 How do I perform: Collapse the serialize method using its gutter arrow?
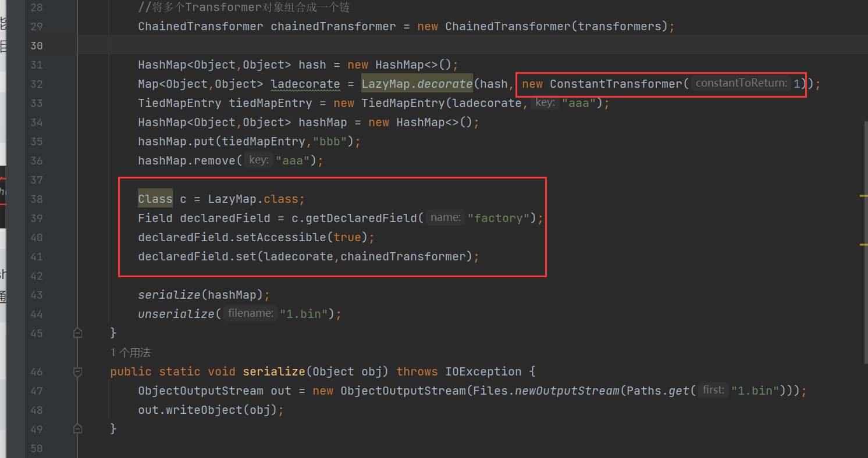pos(77,371)
